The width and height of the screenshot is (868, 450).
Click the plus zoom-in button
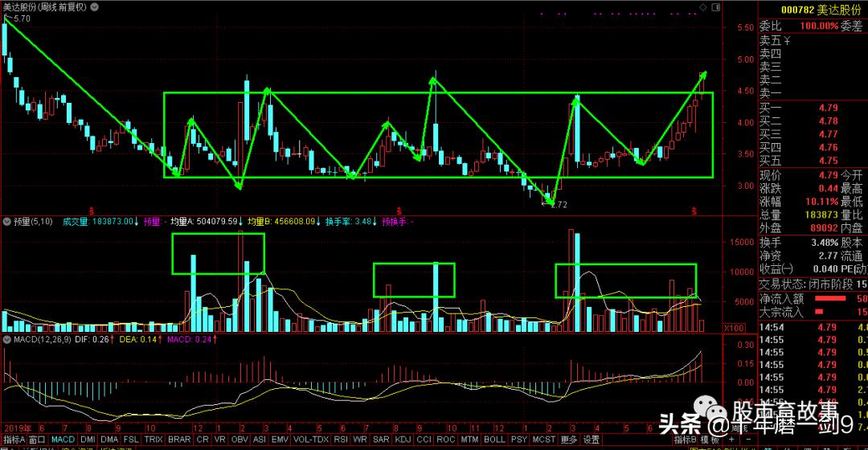pyautogui.click(x=731, y=440)
